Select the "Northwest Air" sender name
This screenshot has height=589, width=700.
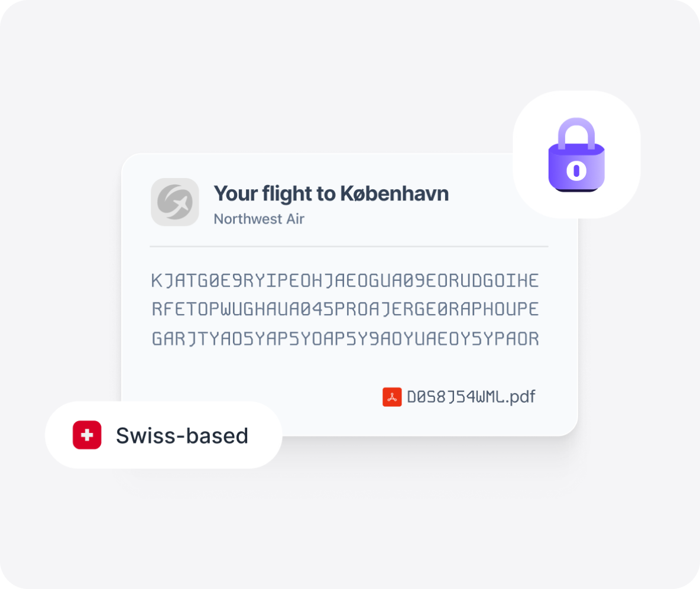pyautogui.click(x=259, y=219)
